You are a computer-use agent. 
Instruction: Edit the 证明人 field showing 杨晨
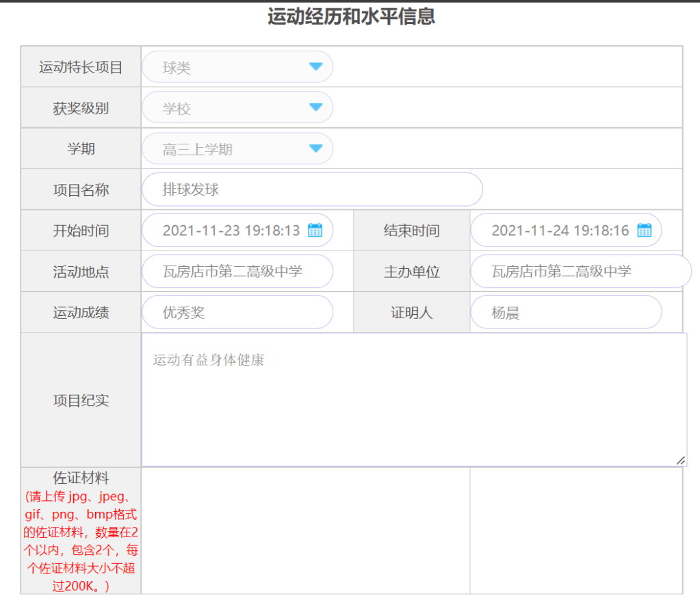(x=565, y=313)
